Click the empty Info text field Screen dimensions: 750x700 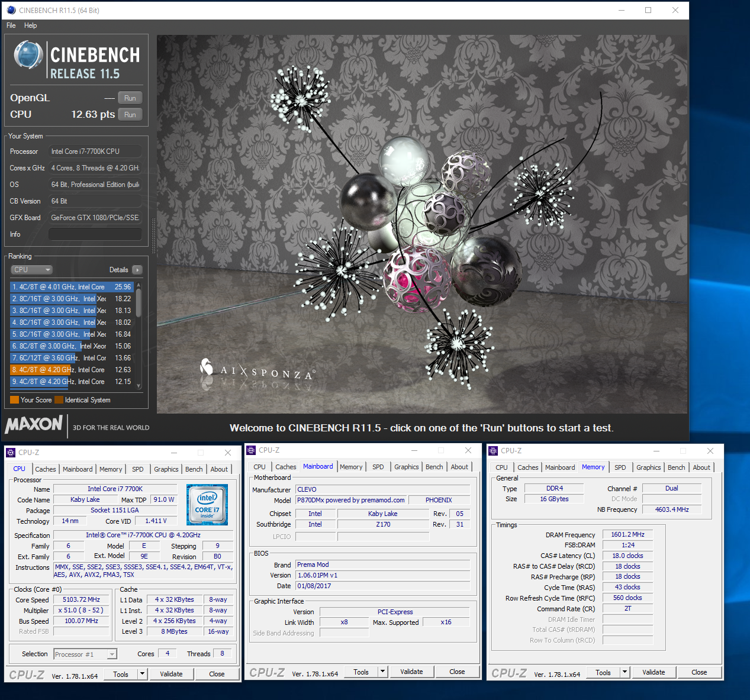95,234
